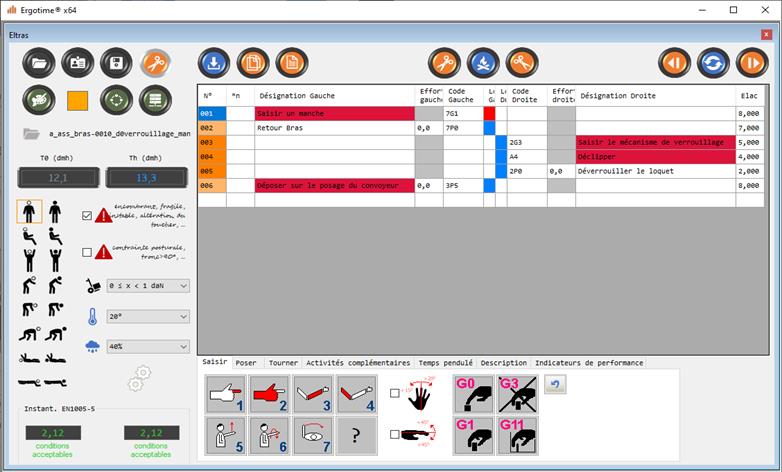Select the seated posture figure on left
The width and height of the screenshot is (782, 472).
click(29, 236)
